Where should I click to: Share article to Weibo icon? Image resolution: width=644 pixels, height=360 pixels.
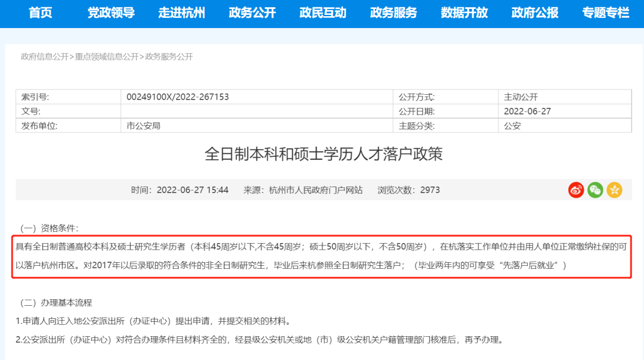(x=575, y=190)
